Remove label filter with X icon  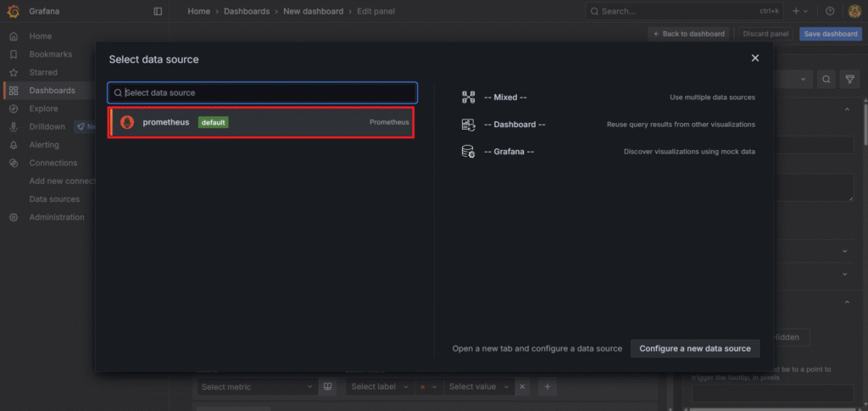tap(522, 386)
